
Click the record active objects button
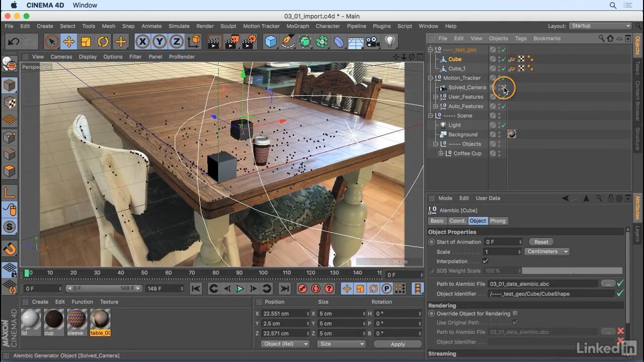pyautogui.click(x=302, y=289)
